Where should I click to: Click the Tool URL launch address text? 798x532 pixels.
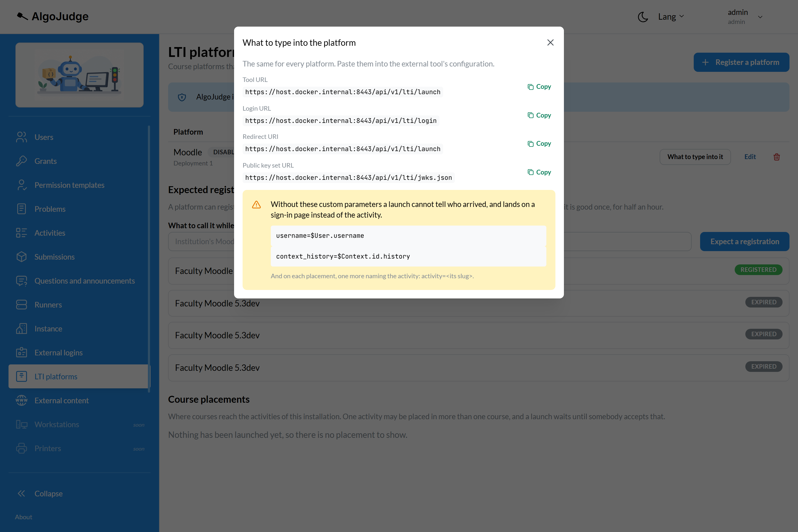coord(343,92)
